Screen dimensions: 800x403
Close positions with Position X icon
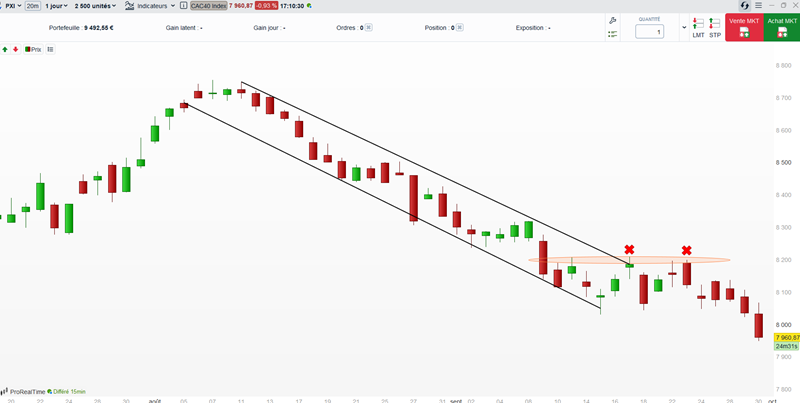click(x=460, y=28)
